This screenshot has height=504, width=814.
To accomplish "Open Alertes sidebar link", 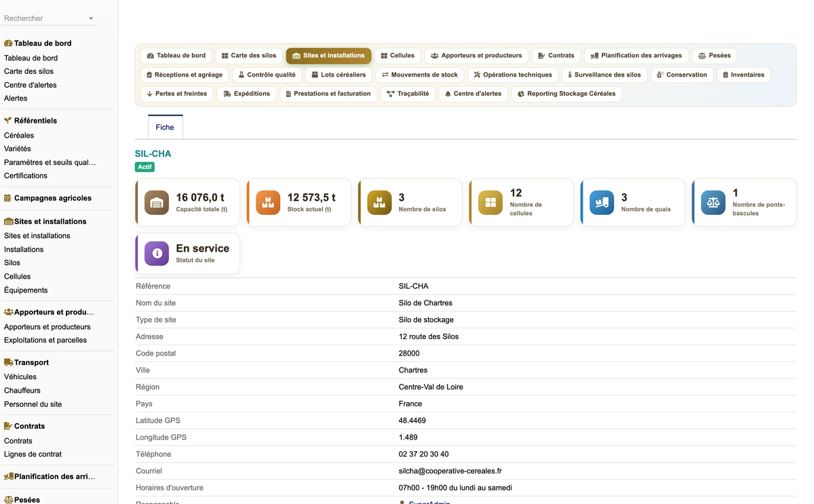I will tap(16, 98).
